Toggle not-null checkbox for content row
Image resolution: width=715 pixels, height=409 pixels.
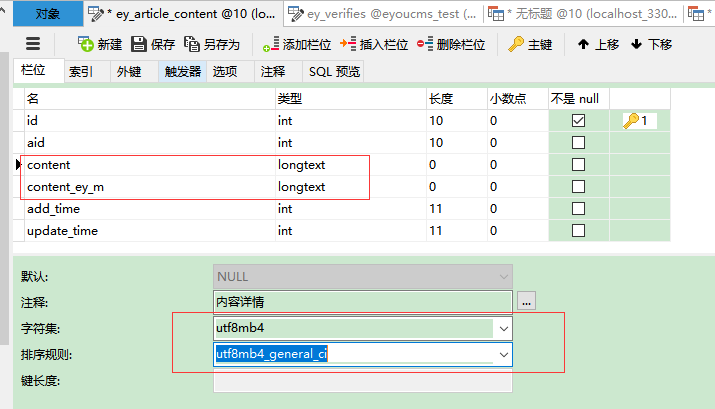[x=578, y=165]
